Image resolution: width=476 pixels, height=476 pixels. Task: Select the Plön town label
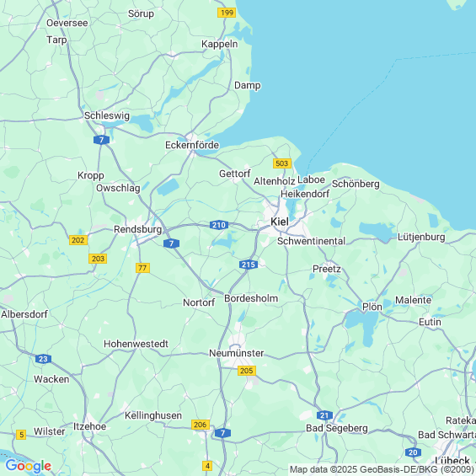pos(372,307)
